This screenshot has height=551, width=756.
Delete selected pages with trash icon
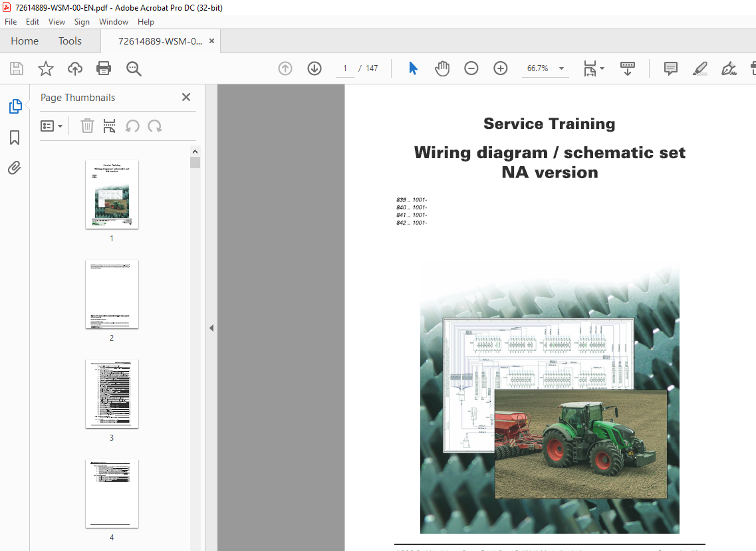point(87,126)
